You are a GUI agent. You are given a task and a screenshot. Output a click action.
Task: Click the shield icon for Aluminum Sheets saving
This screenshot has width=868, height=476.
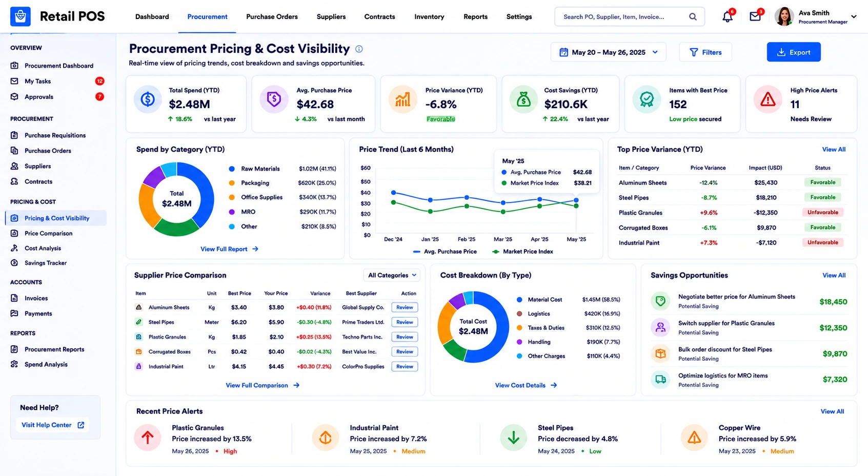(x=660, y=301)
